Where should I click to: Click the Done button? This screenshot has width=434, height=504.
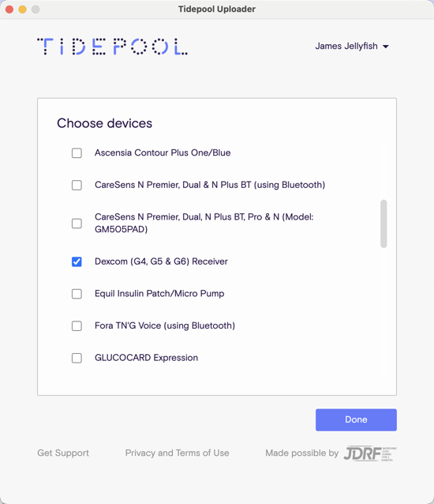356,419
